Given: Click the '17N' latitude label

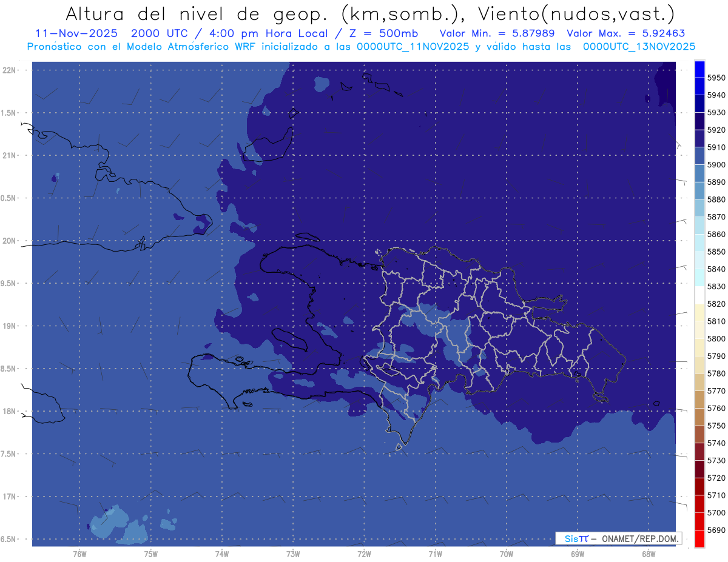Looking at the screenshot, I should click(x=10, y=497).
